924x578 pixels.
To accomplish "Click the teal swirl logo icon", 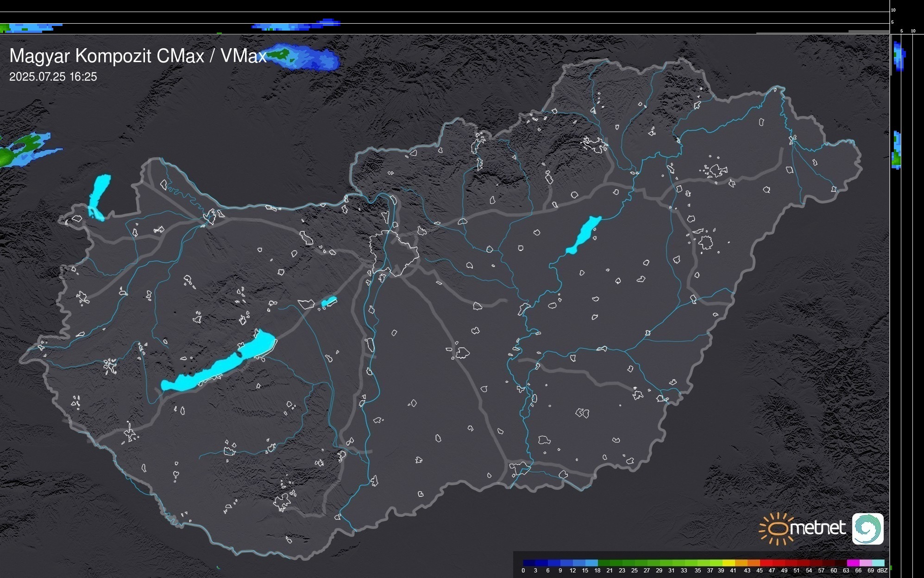I will pos(867,528).
